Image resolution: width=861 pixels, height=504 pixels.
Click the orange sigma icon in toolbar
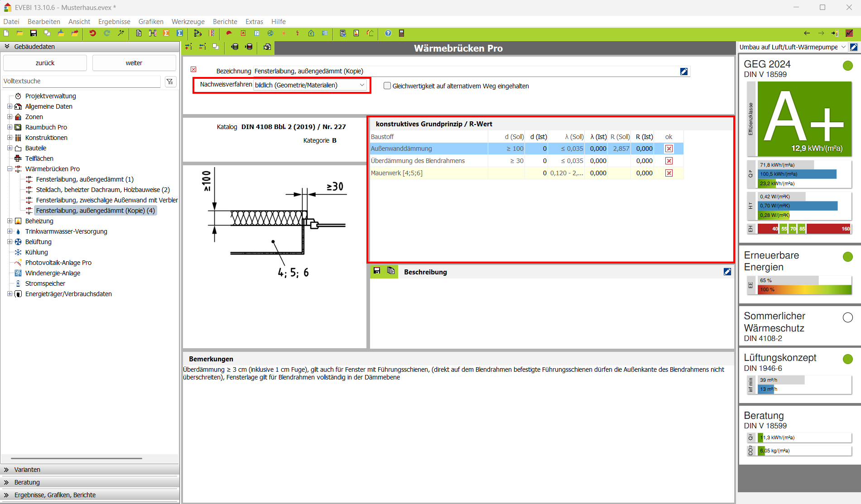pos(166,33)
